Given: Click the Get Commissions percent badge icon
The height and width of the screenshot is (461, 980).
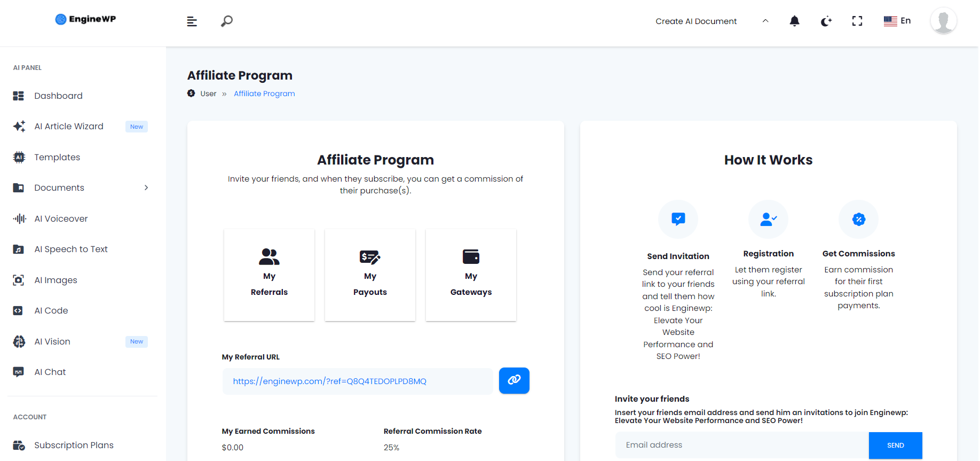Looking at the screenshot, I should tap(858, 219).
